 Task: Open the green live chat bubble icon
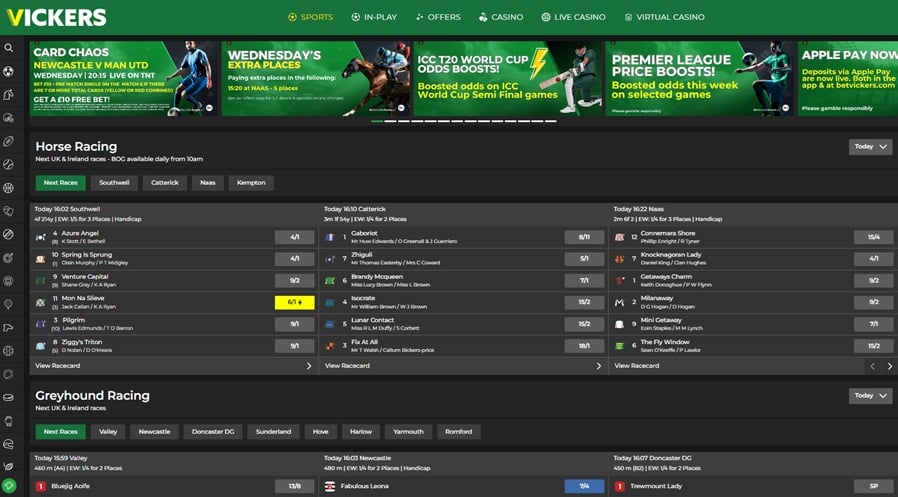[9, 486]
